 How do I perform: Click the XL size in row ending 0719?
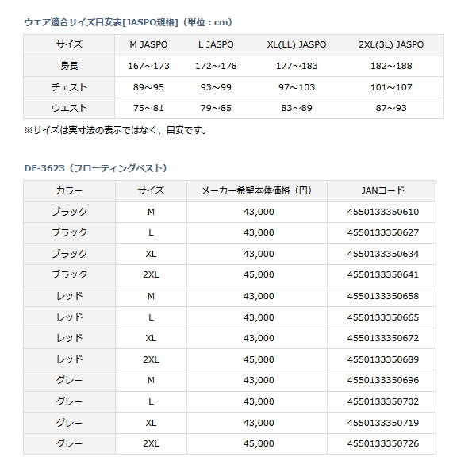click(x=151, y=423)
